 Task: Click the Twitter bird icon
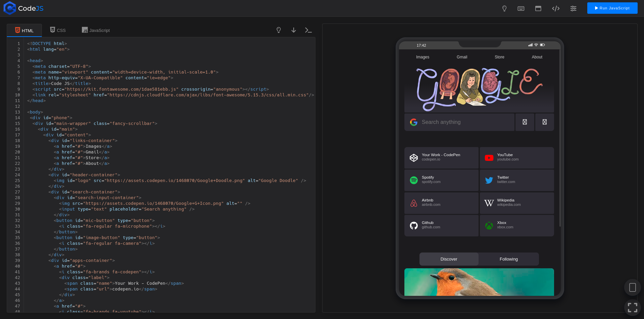tap(489, 180)
